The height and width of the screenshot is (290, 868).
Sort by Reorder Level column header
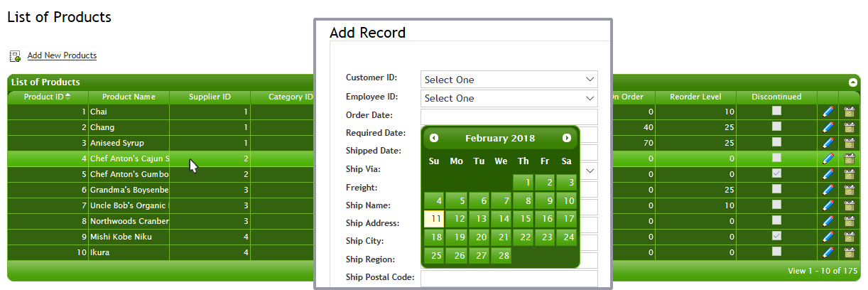tap(695, 97)
